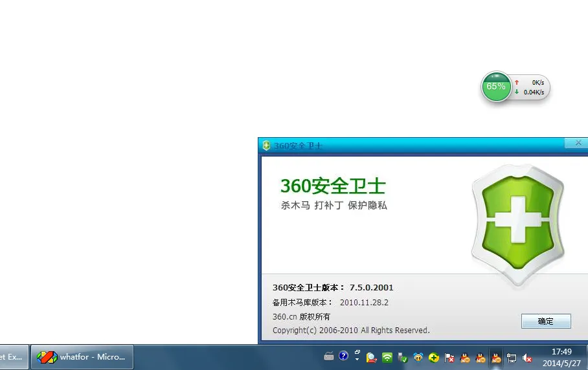Click the magnifier user tray icon
Screen dimensions: 588x370
371,358
